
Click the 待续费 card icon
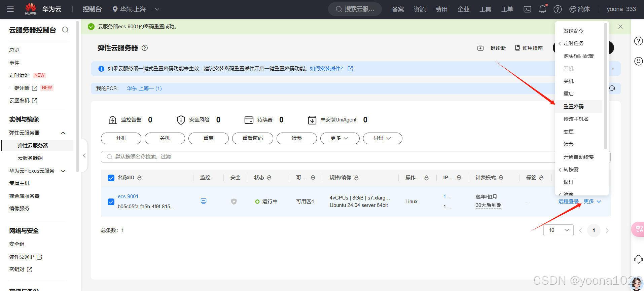(x=249, y=120)
